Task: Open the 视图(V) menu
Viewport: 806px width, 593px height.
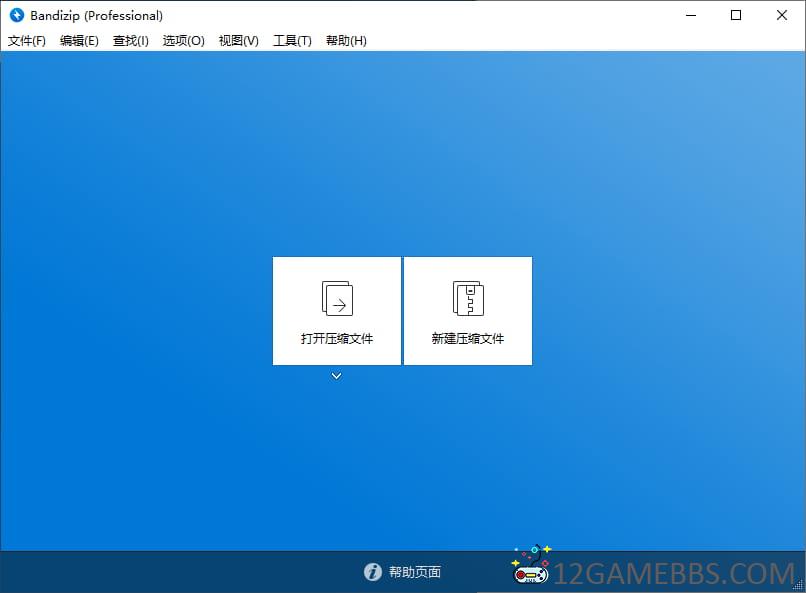Action: (239, 41)
